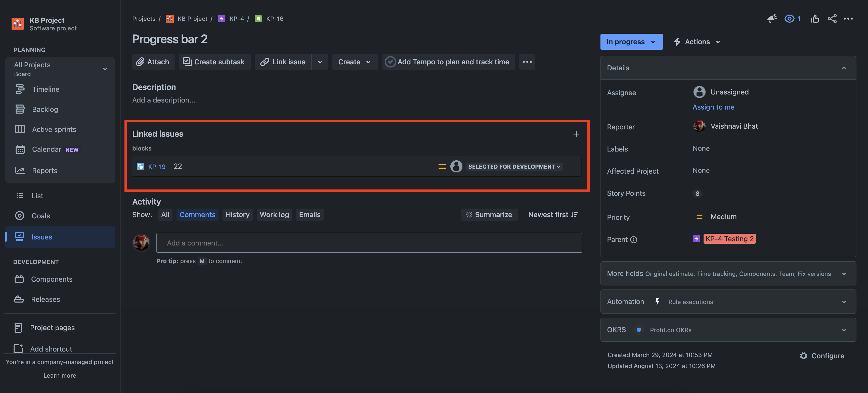This screenshot has height=393, width=868.
Task: Click Configure gear icon
Action: pyautogui.click(x=804, y=356)
